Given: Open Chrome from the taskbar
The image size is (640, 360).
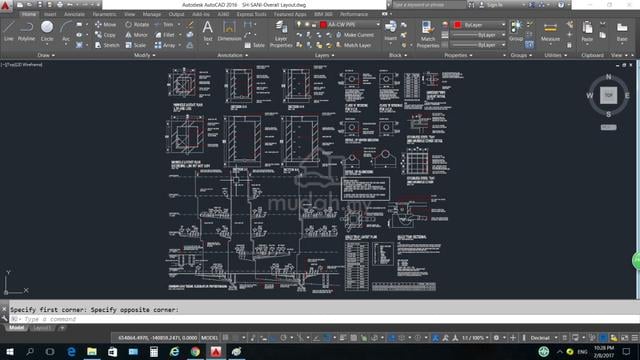Looking at the screenshot, I should click(195, 351).
